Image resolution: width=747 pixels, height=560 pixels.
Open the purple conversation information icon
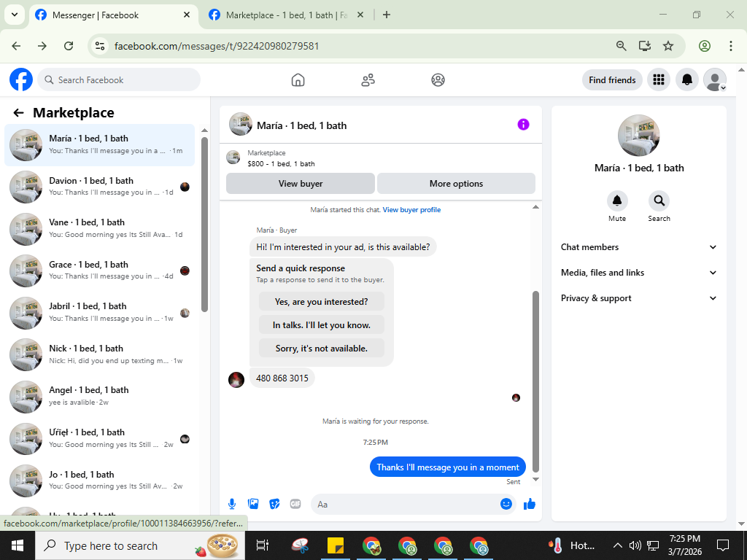[523, 125]
